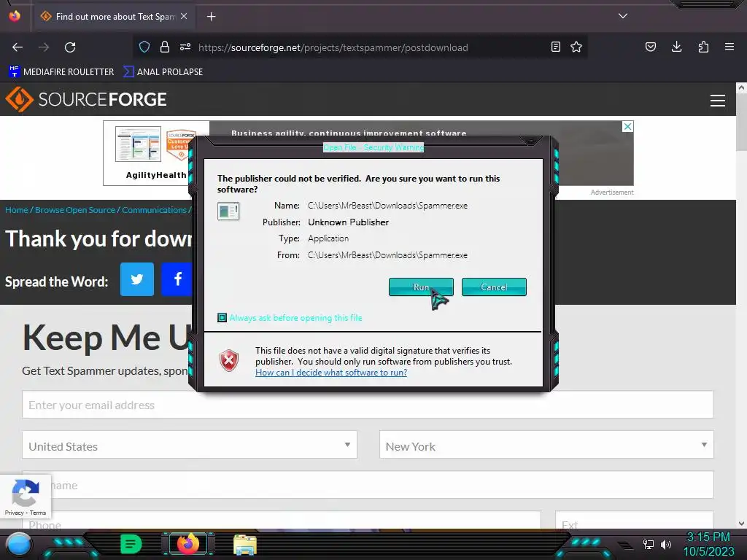Viewport: 747px width, 560px height.
Task: Click the Spammer.exe application icon in dialog
Action: [x=228, y=211]
